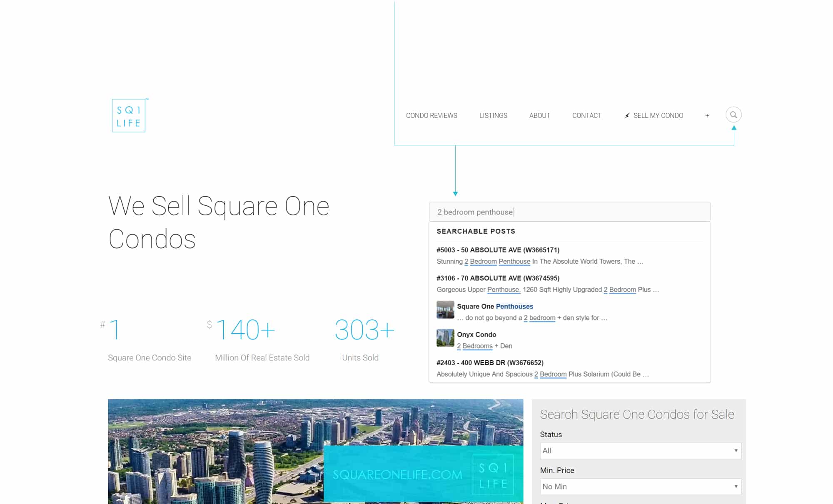The width and height of the screenshot is (833, 504).
Task: Focus the search field containing '2 bedroom penthouse'
Action: click(x=569, y=212)
